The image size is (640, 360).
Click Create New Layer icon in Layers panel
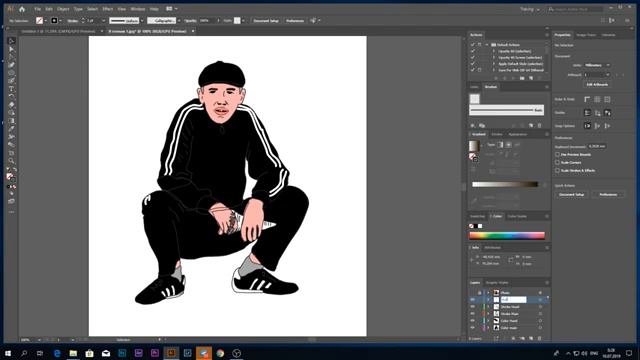coord(531,338)
